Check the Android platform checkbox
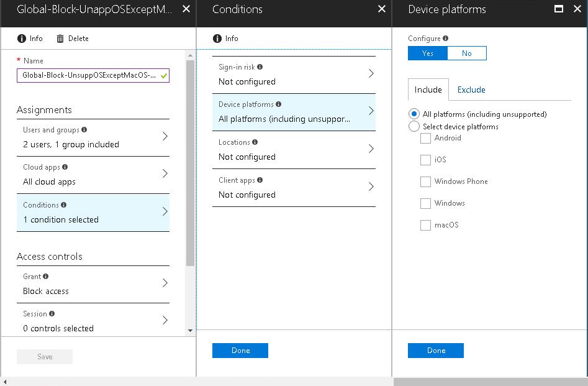The height and width of the screenshot is (386, 588). pos(425,138)
